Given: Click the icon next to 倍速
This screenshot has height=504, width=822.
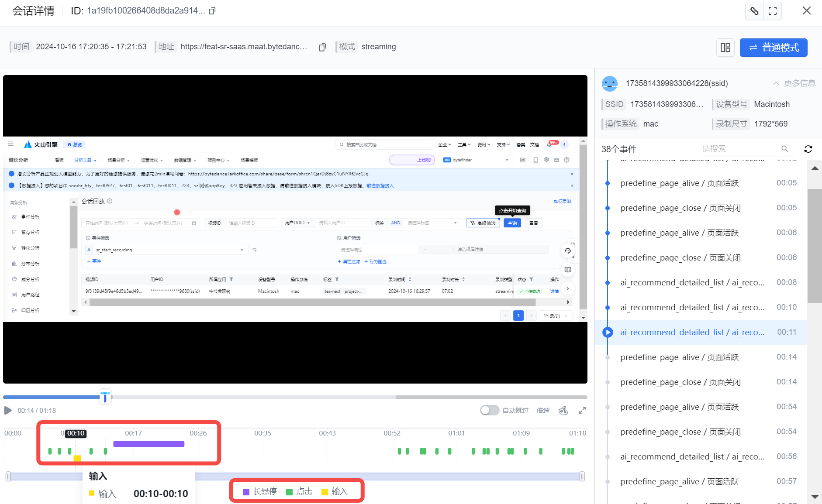Looking at the screenshot, I should [563, 410].
